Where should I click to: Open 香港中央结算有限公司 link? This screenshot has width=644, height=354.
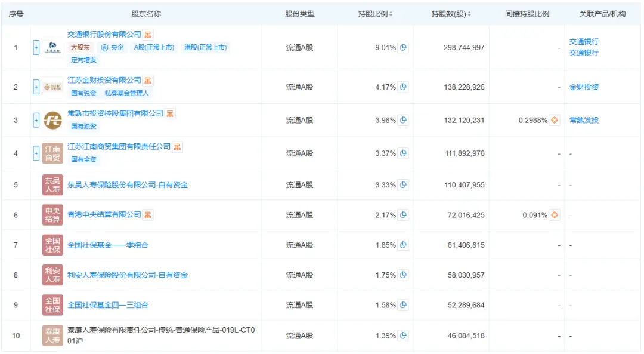coord(104,215)
